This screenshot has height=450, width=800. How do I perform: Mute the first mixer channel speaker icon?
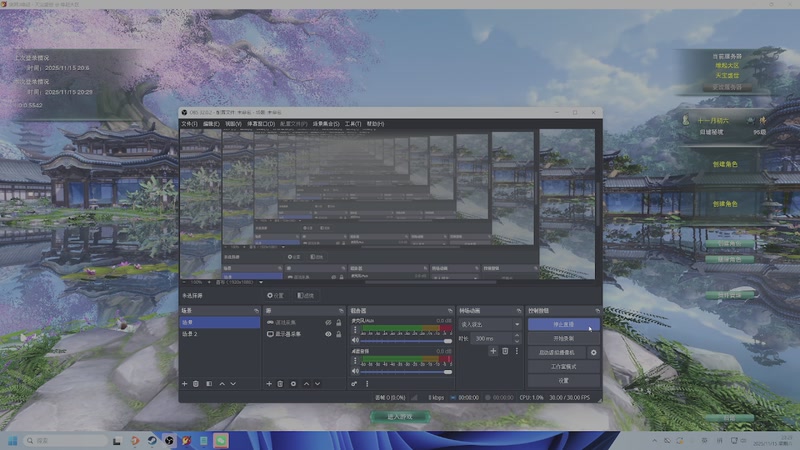(355, 340)
